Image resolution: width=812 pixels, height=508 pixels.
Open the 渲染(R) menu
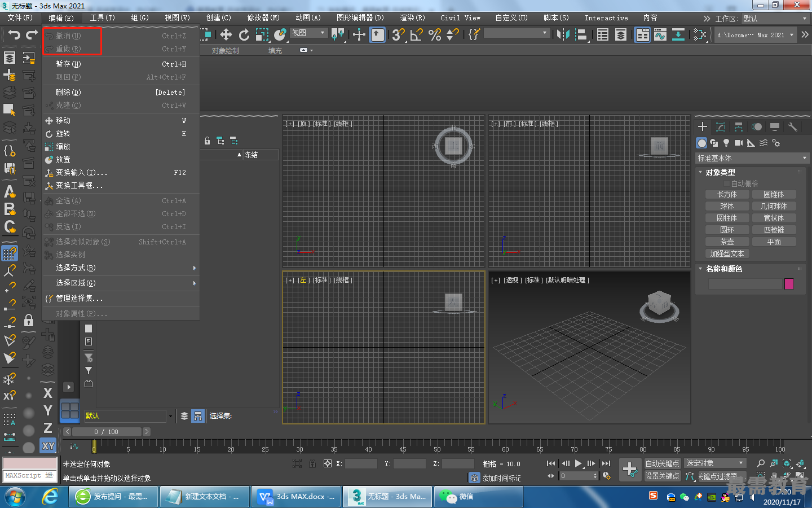click(x=412, y=17)
